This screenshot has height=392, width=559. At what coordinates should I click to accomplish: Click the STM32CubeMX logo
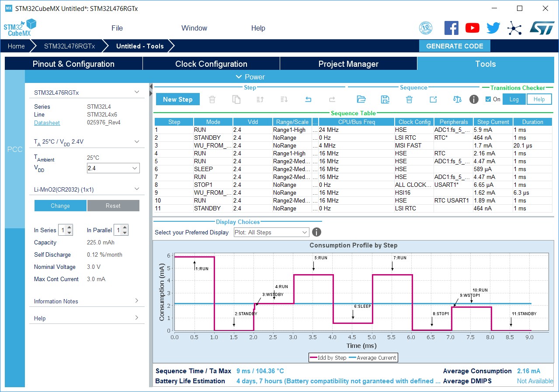coord(20,28)
